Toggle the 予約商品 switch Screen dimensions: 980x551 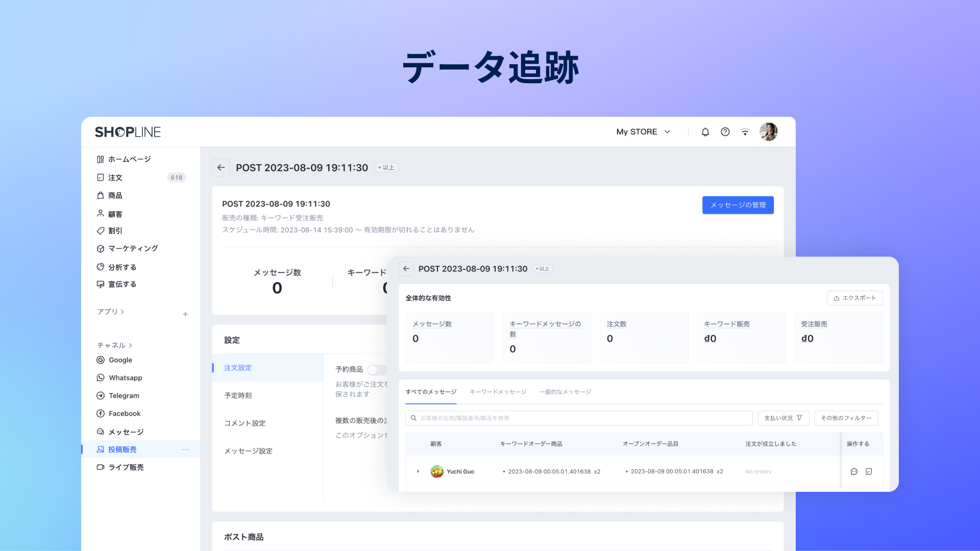click(377, 370)
